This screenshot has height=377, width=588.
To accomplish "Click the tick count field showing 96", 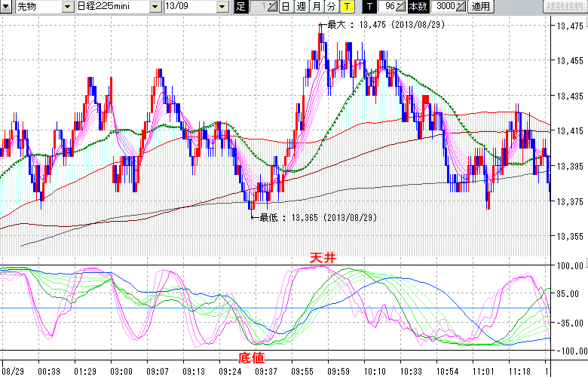I will click(387, 7).
